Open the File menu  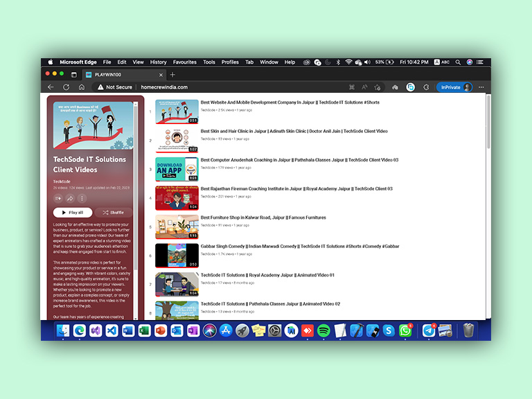coord(107,62)
